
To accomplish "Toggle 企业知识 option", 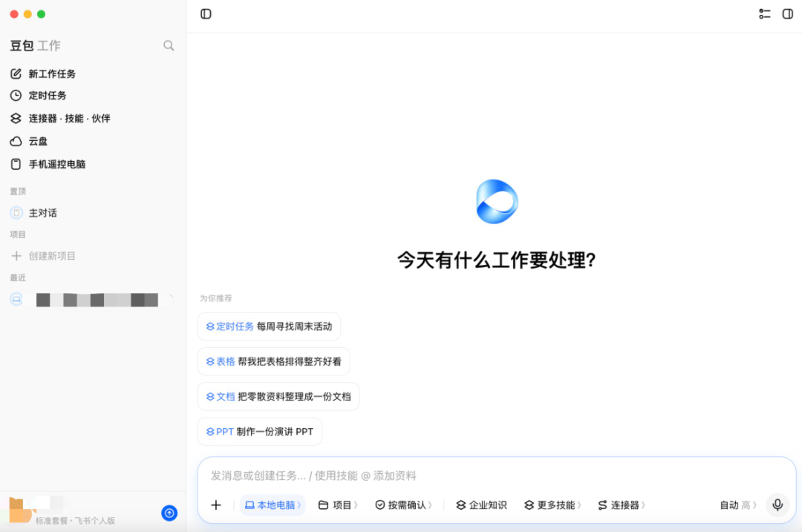I will pos(481,505).
